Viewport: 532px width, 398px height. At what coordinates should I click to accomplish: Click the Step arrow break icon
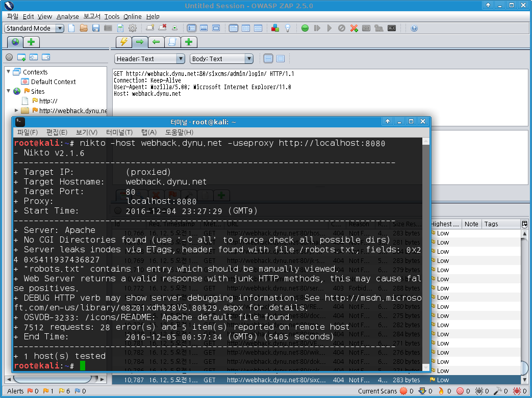[317, 28]
